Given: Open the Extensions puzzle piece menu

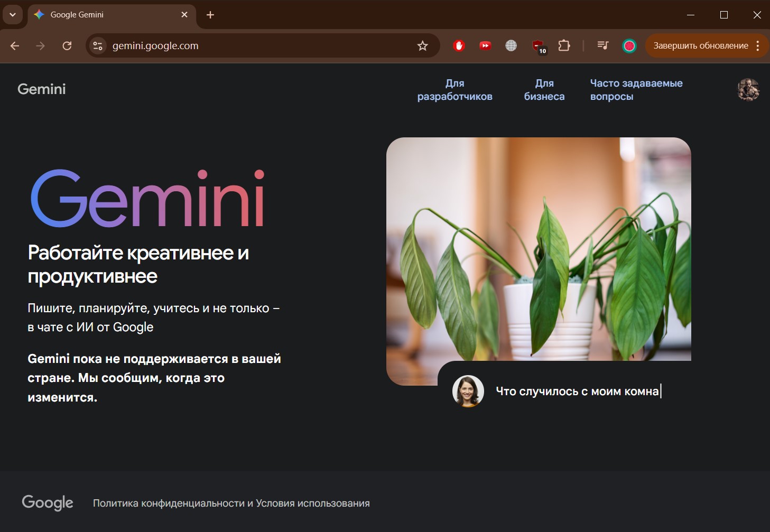Looking at the screenshot, I should 564,46.
